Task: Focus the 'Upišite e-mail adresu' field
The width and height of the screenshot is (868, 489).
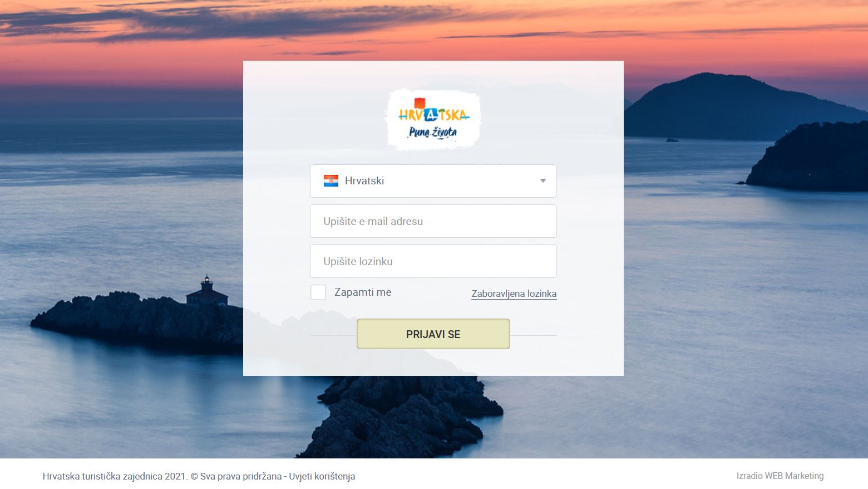Action: pyautogui.click(x=433, y=221)
